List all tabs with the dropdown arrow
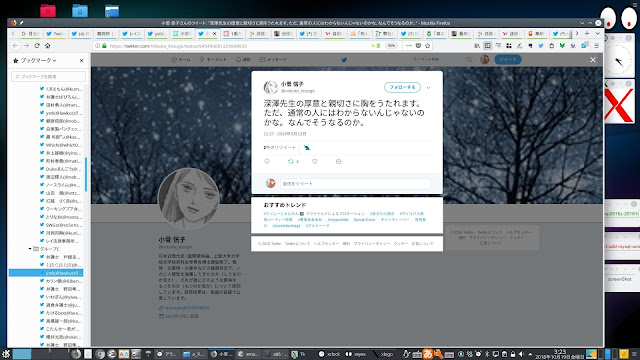 coord(597,33)
